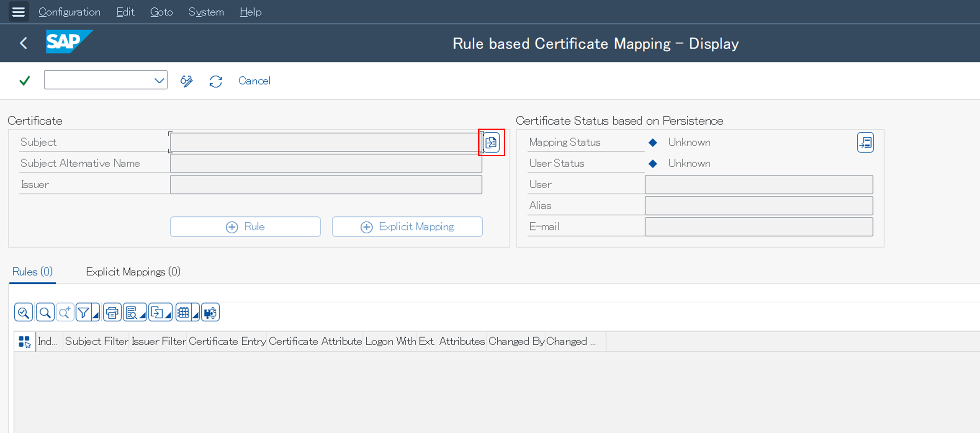
Task: Toggle Display/Change mode with the pencil-glasses icon
Action: [186, 81]
